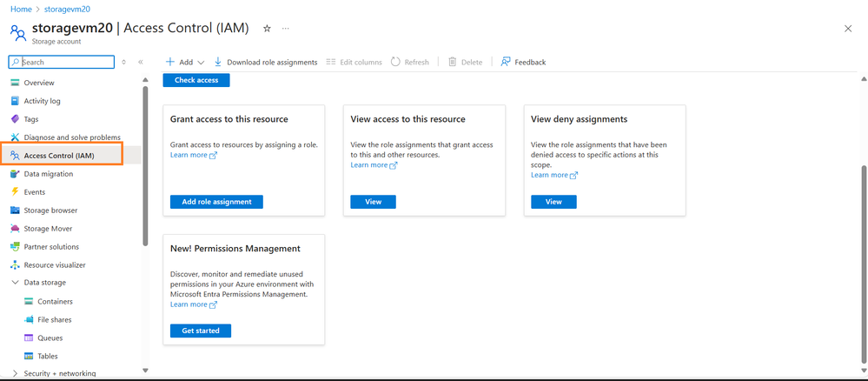Open the File shares icon

29,319
